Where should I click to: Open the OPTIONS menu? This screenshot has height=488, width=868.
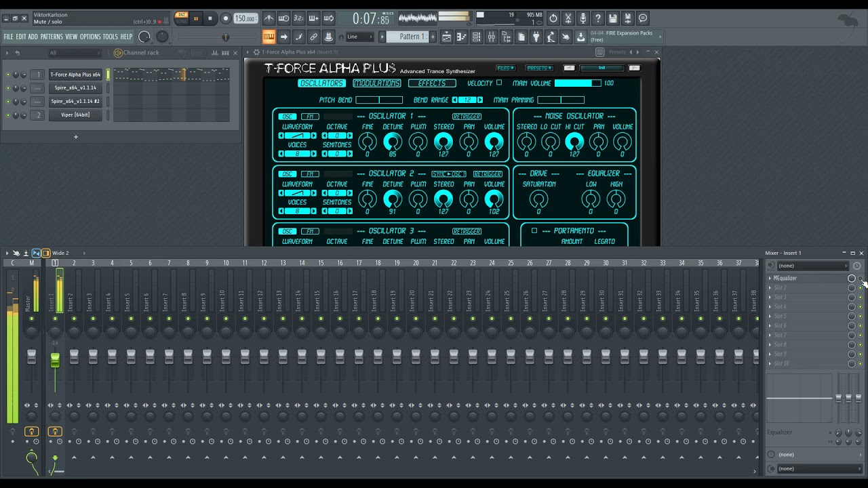click(90, 37)
